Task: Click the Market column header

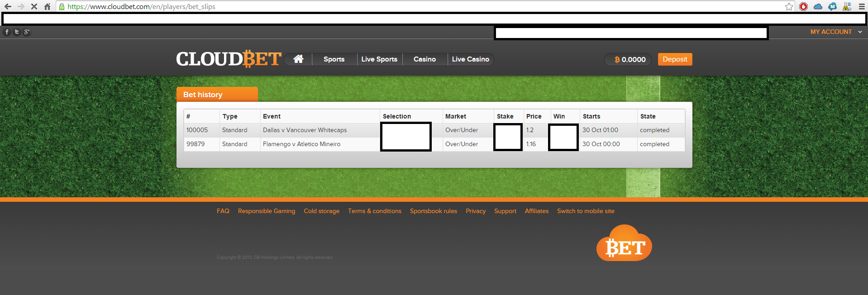Action: 456,116
